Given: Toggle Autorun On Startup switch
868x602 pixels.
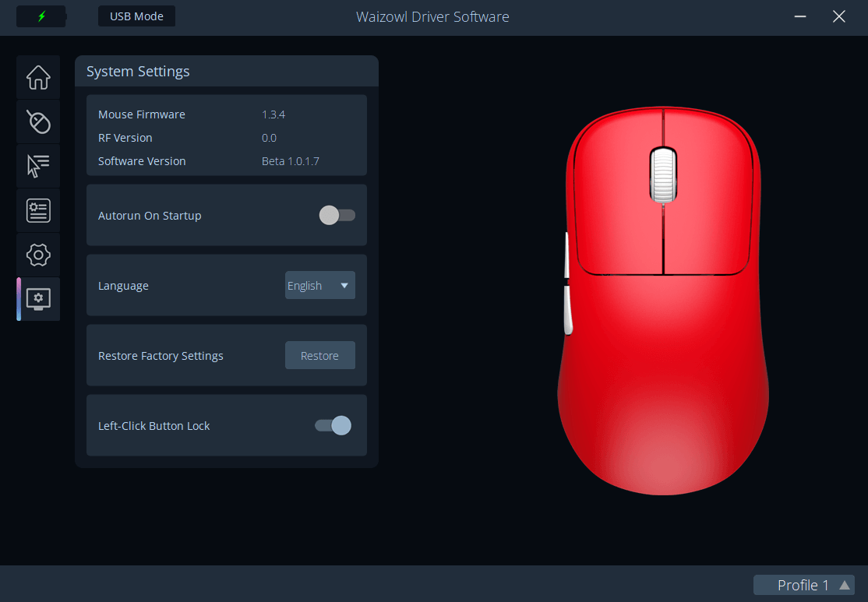Looking at the screenshot, I should [x=337, y=215].
